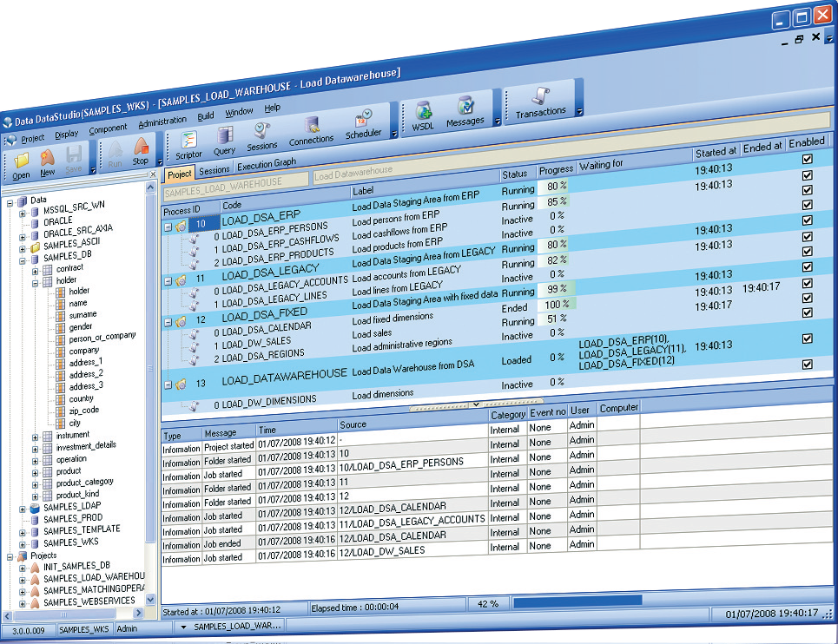The image size is (838, 644).
Task: Click the Connections toolbar icon
Action: tap(311, 130)
